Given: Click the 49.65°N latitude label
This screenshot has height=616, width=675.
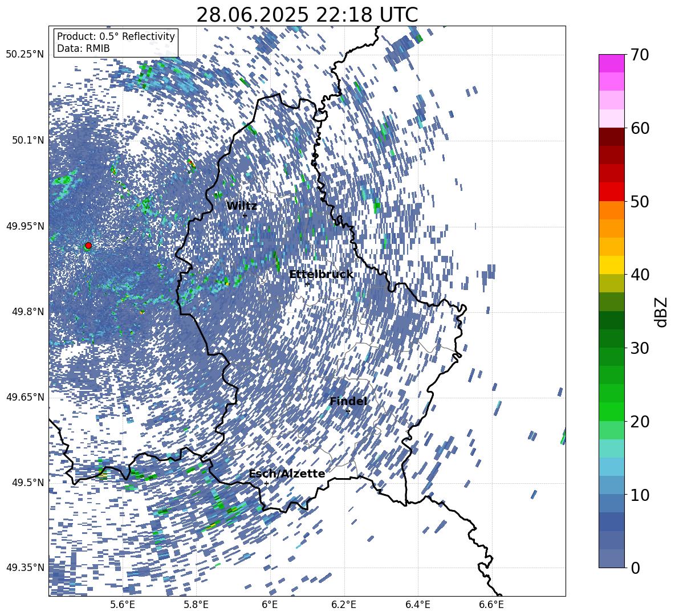Looking at the screenshot, I should pyautogui.click(x=25, y=397).
